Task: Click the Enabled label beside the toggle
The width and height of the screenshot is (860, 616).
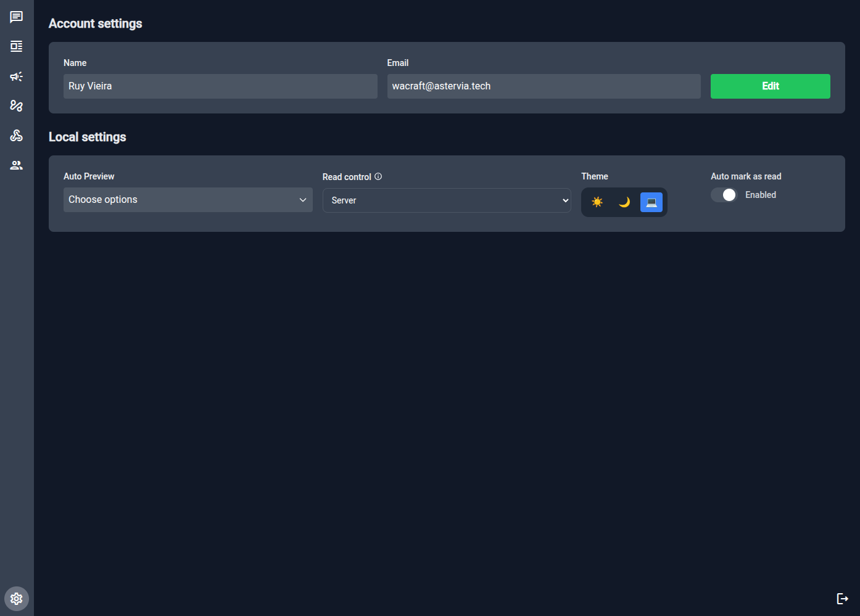Action: tap(760, 195)
